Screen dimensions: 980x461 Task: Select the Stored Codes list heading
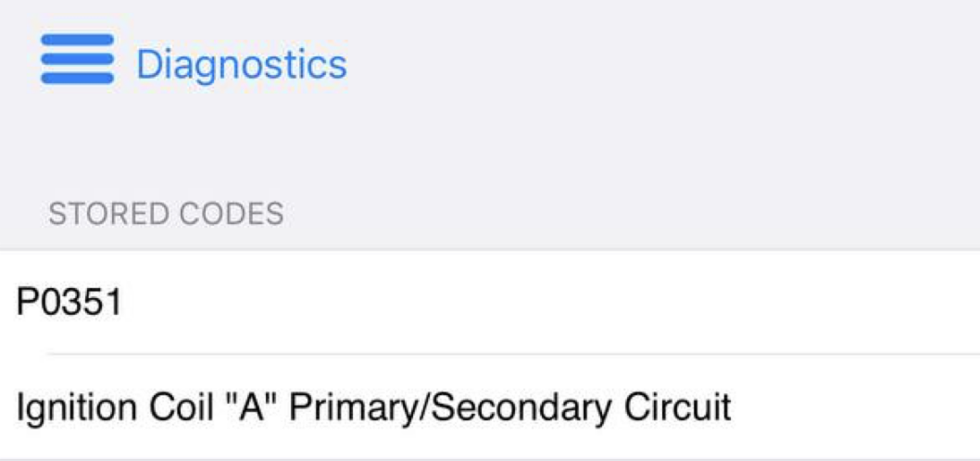point(166,214)
